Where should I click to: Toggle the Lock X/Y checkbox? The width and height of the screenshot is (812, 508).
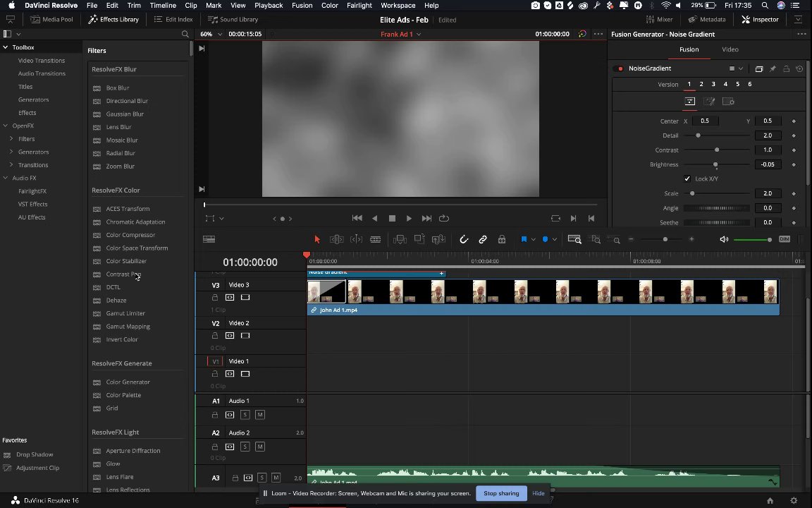click(x=687, y=179)
